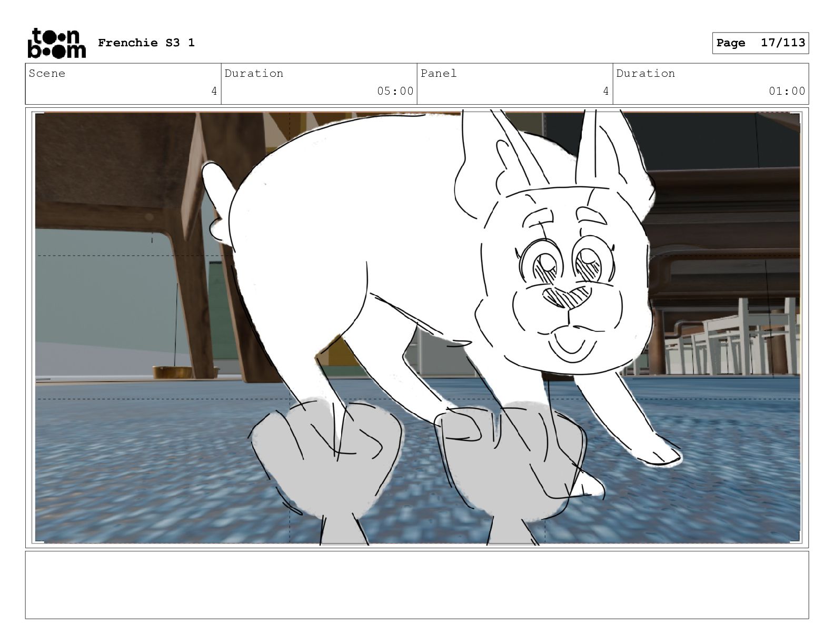
Task: Select the 'Frenchie S3 1' project title
Action: point(146,43)
